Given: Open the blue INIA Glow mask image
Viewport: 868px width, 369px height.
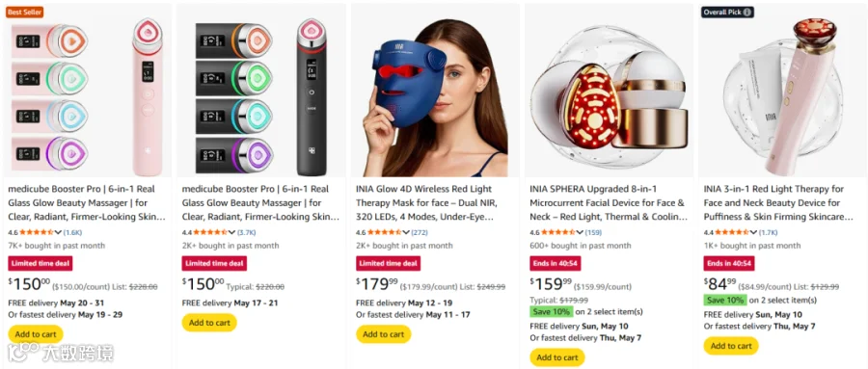Looking at the screenshot, I should [435, 96].
